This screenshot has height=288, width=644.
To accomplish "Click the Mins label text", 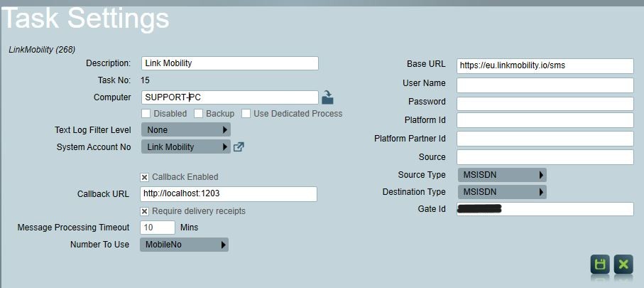I will point(189,227).
